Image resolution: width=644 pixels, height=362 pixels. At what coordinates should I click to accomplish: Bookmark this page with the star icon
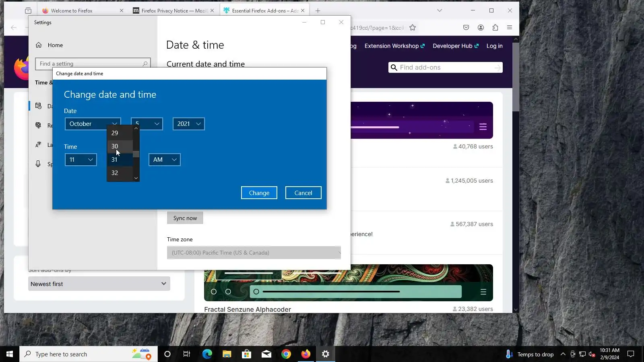[413, 28]
